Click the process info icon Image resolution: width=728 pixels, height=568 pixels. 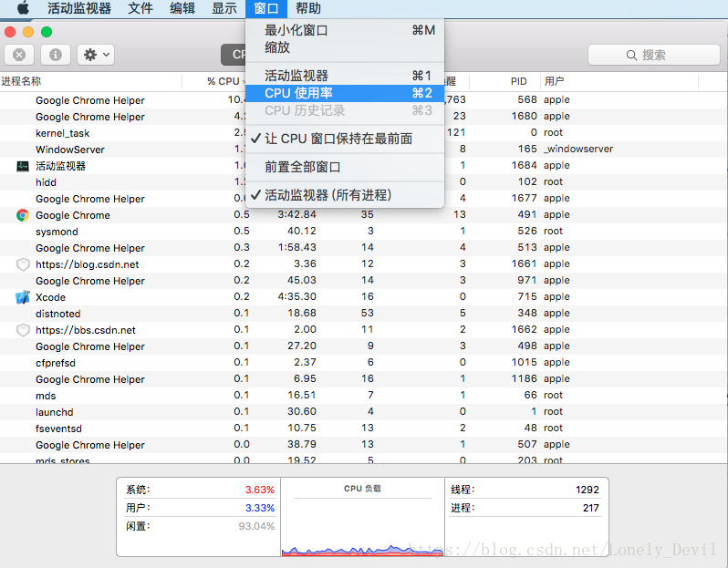(x=56, y=55)
